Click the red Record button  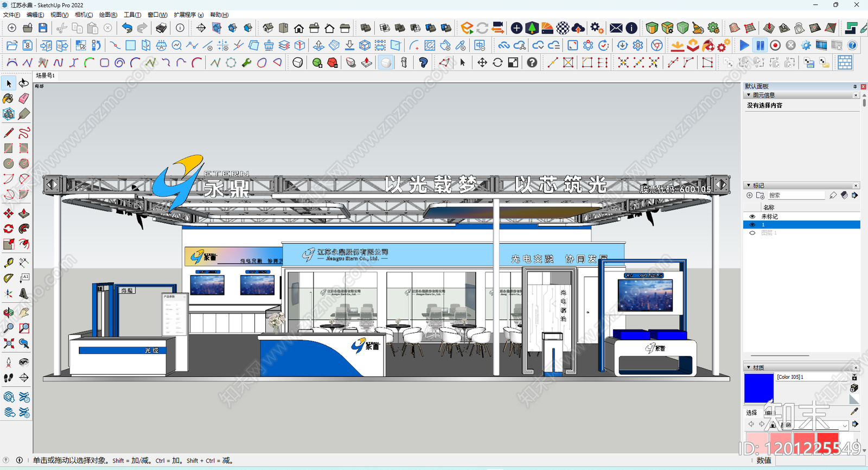775,45
